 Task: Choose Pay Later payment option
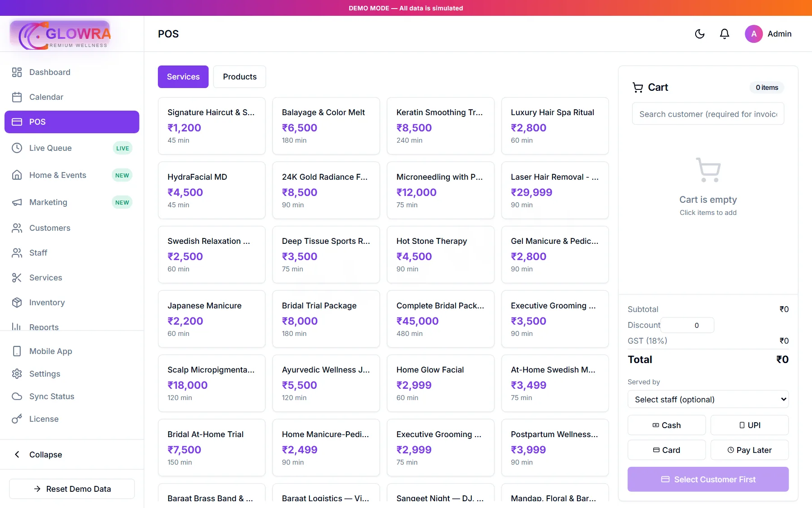coord(750,450)
